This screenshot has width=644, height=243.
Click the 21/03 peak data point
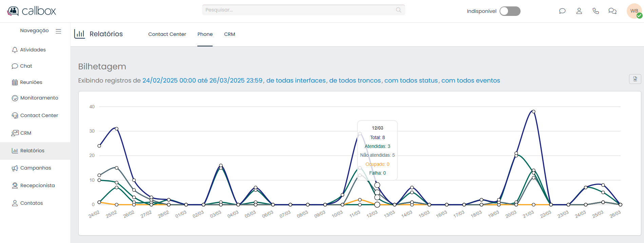[533, 111]
